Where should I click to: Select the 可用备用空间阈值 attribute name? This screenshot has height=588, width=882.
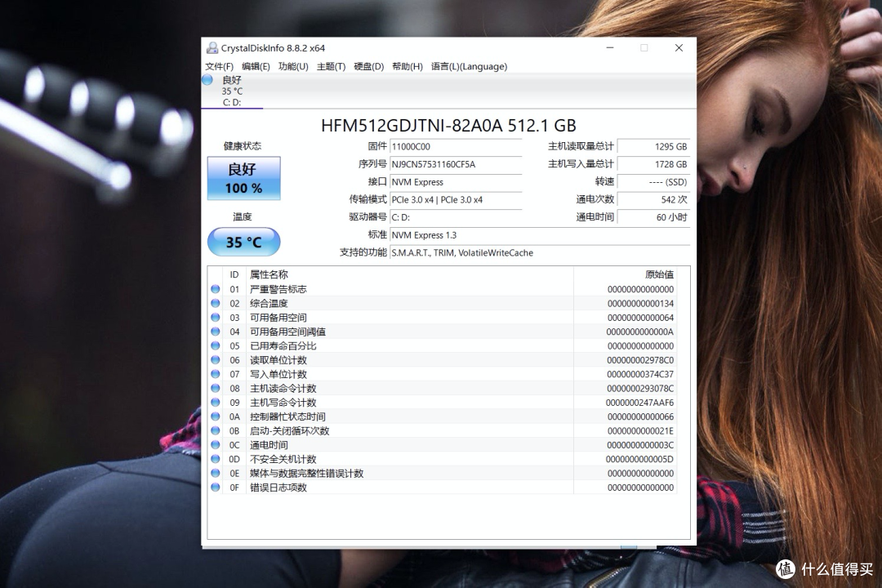click(x=287, y=332)
